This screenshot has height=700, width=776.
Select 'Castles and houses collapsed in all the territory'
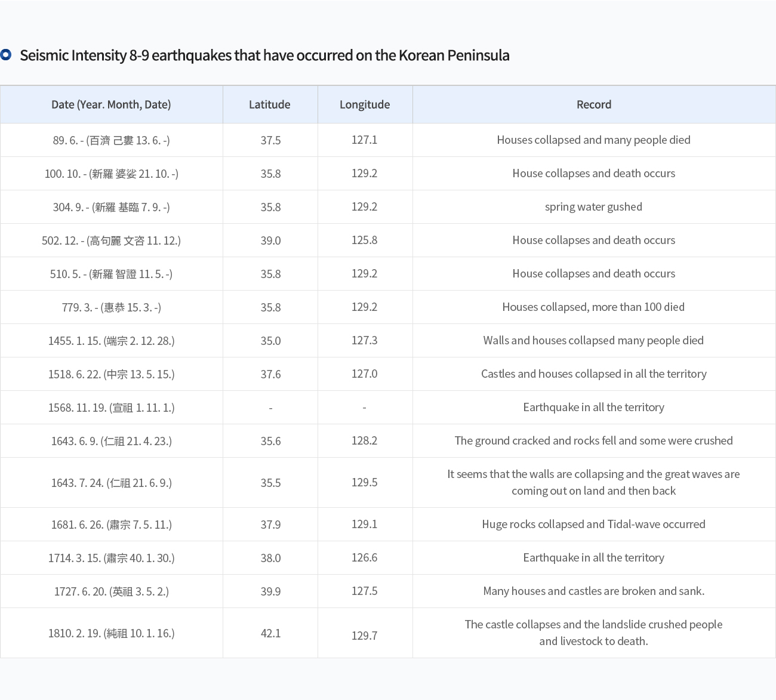(x=593, y=374)
